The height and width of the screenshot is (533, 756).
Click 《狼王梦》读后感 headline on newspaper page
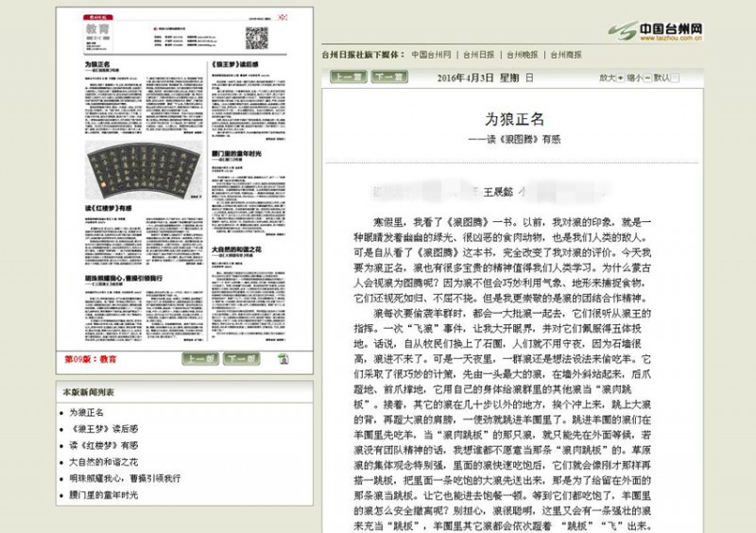tap(235, 64)
